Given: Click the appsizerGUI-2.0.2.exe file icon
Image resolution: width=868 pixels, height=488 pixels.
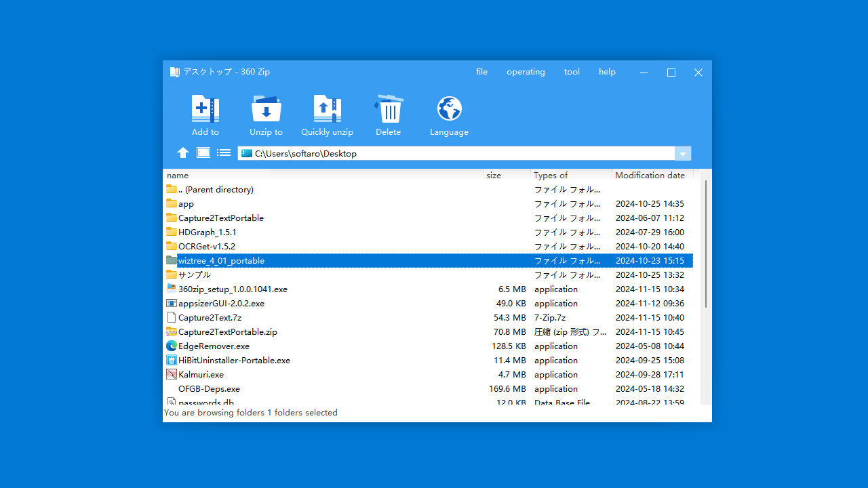Looking at the screenshot, I should (172, 303).
